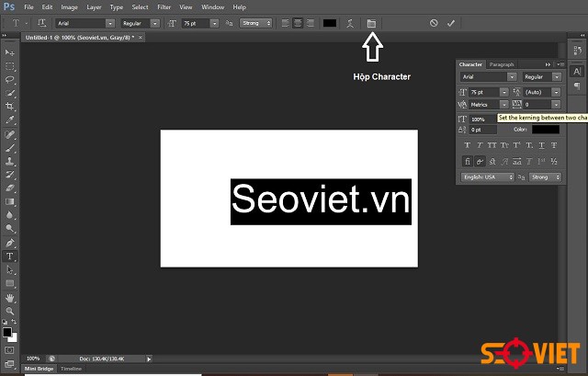Toggle Standard Ligatures (fi) button
Viewport: 588px width, 376px height.
click(x=468, y=162)
